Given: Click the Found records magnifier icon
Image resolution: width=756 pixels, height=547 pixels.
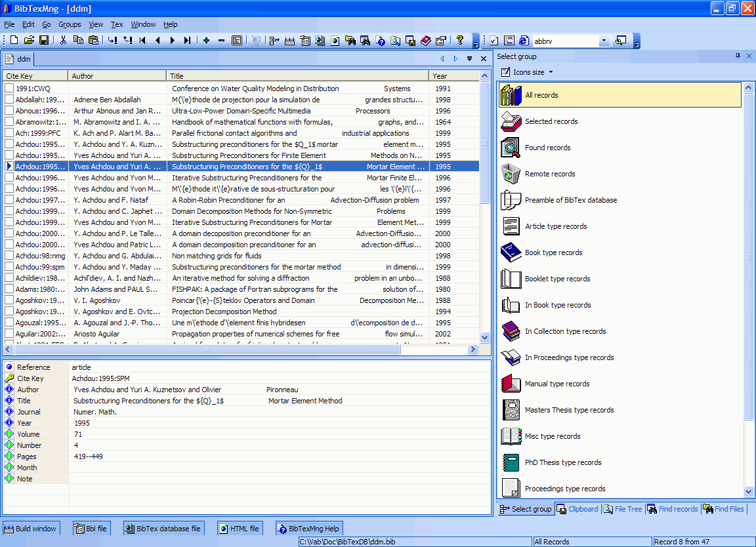Looking at the screenshot, I should 511,148.
